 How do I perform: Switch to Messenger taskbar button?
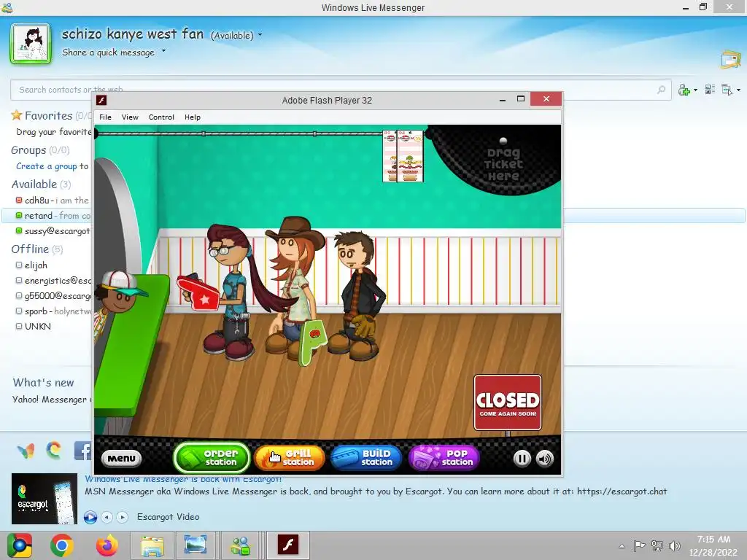coord(241,545)
